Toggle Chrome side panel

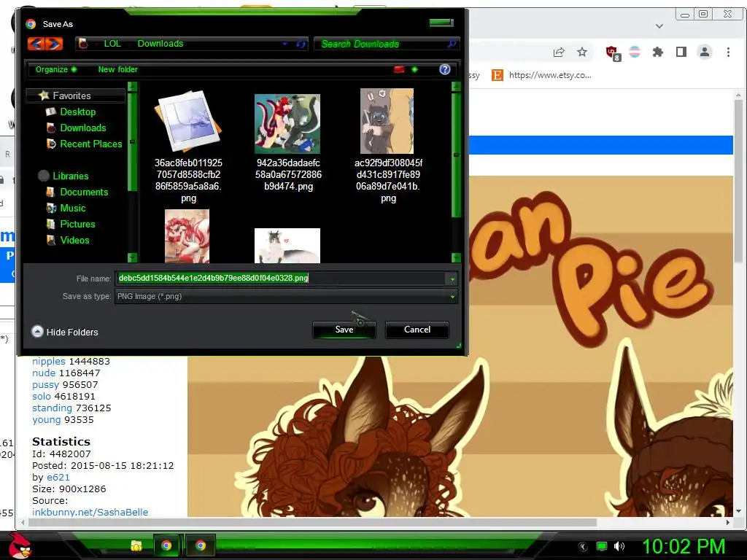click(681, 52)
